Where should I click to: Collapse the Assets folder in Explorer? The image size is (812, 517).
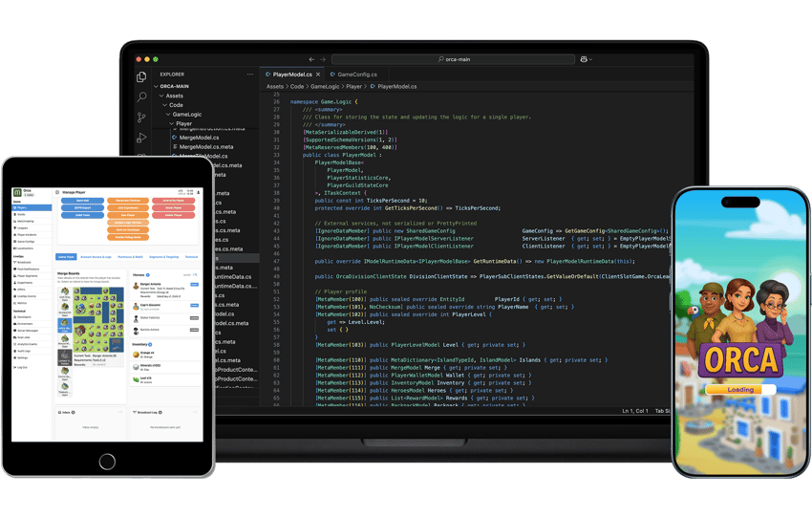tap(168, 96)
